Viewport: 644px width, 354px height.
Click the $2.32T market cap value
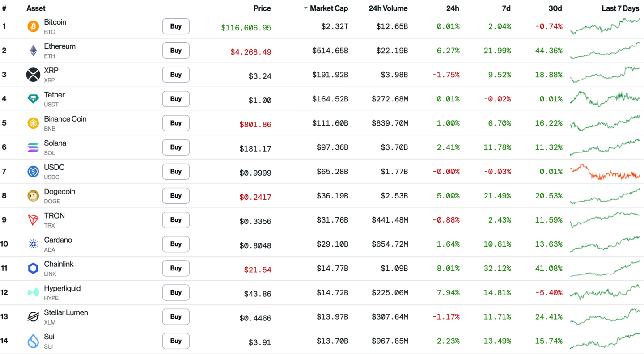[335, 26]
